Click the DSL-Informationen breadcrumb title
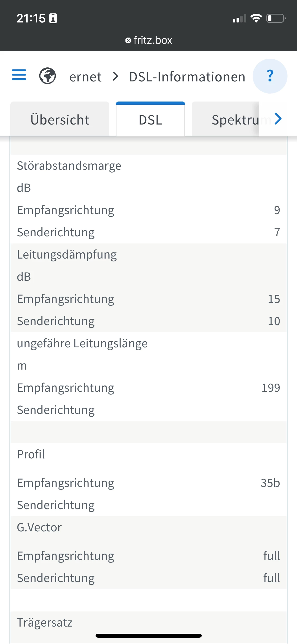Image resolution: width=297 pixels, height=644 pixels. tap(187, 77)
